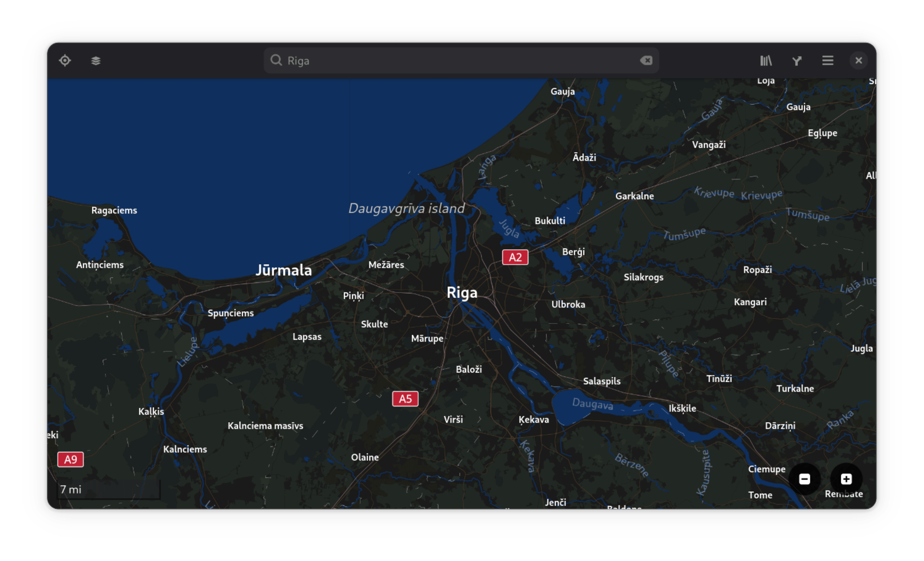Image resolution: width=924 pixels, height=561 pixels.
Task: Zoom out with the minus button
Action: pyautogui.click(x=805, y=479)
